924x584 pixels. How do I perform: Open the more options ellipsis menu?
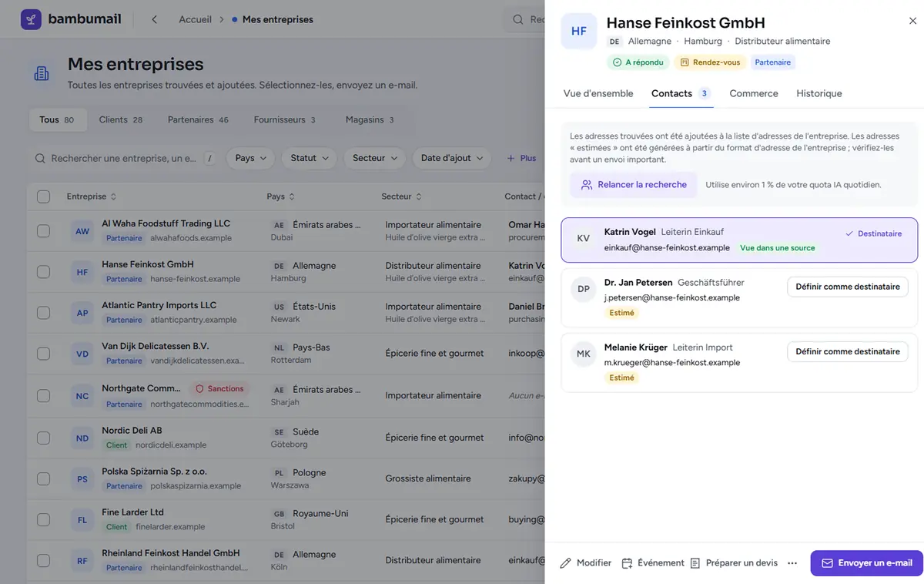pos(792,563)
